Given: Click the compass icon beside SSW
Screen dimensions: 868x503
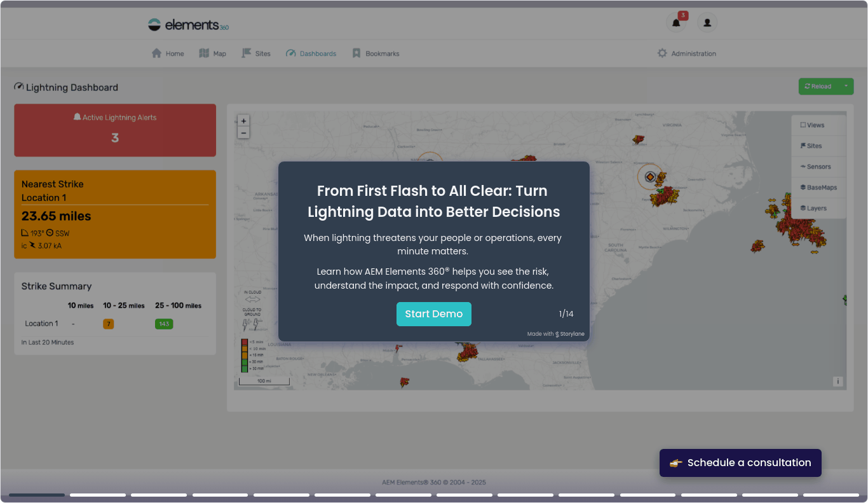Looking at the screenshot, I should 50,233.
